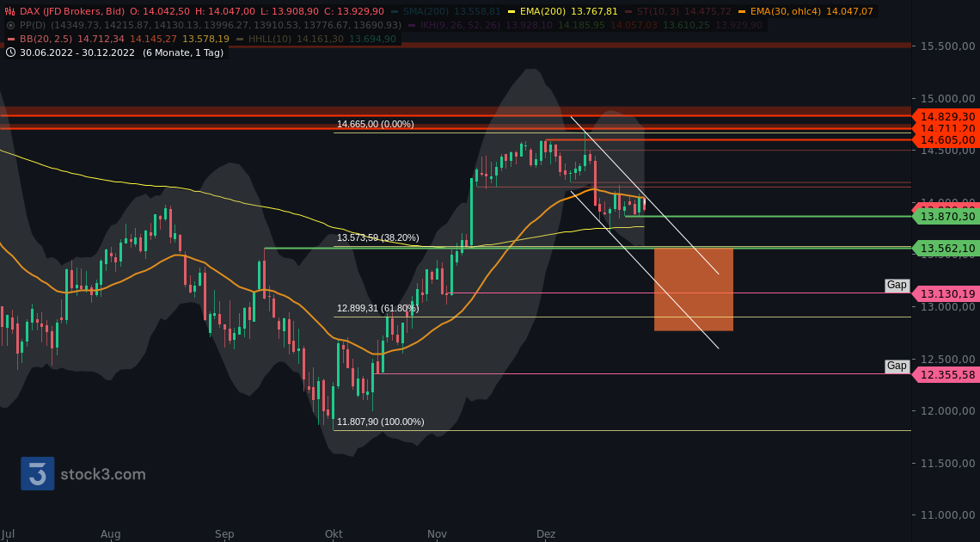
Task: Click the EMA(30) value 14.047,07
Action: (x=850, y=11)
